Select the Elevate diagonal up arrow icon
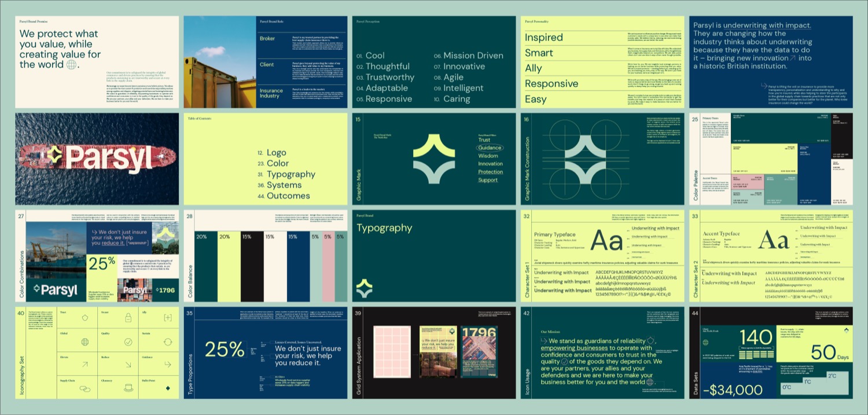868x415 pixels. pos(85,365)
